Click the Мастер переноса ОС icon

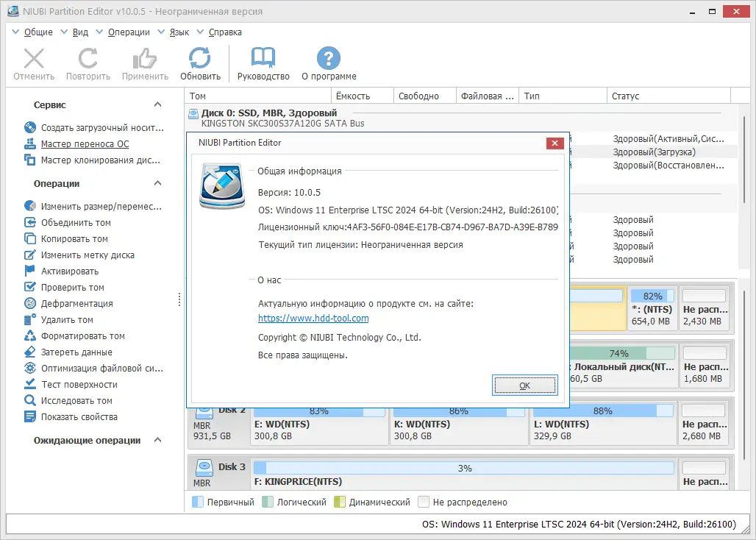pyautogui.click(x=30, y=143)
